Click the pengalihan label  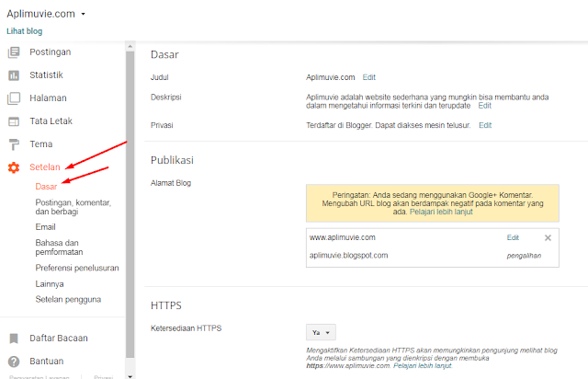pos(524,256)
